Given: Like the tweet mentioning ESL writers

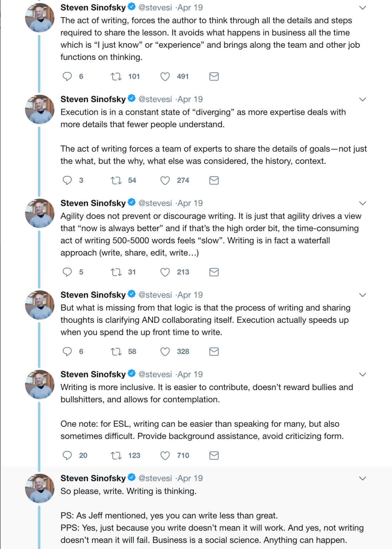Looking at the screenshot, I should (165, 455).
